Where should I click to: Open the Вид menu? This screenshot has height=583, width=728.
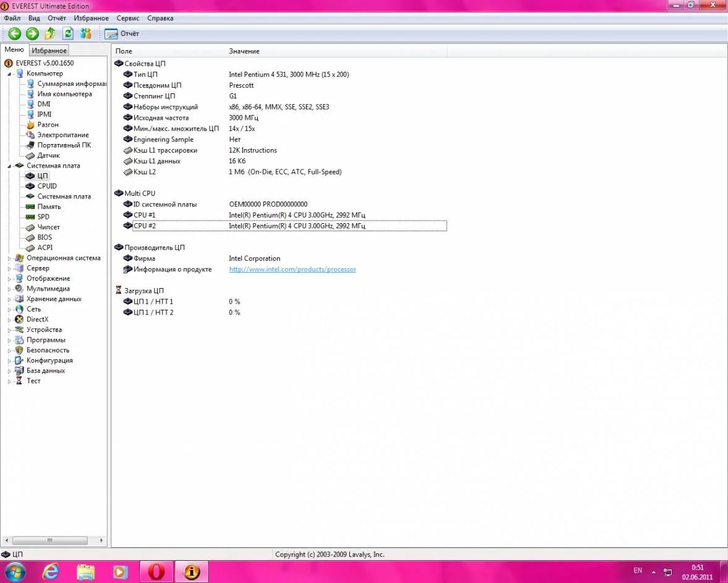click(34, 18)
